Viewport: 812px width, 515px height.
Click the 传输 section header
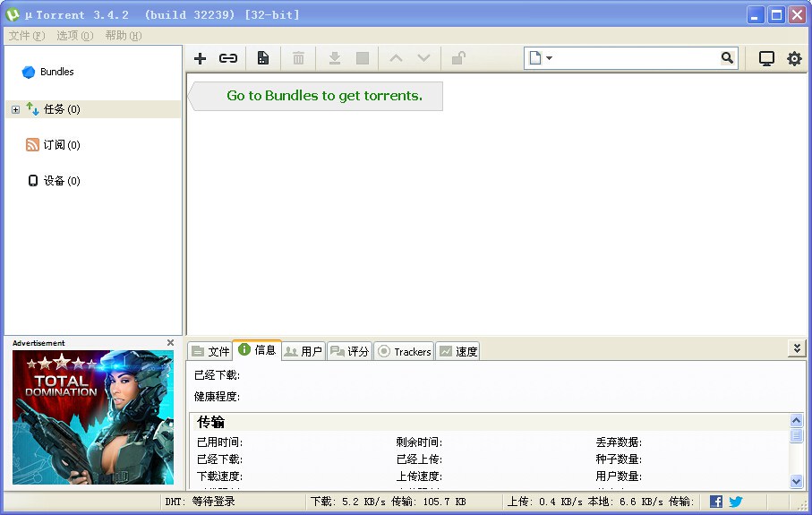(210, 422)
